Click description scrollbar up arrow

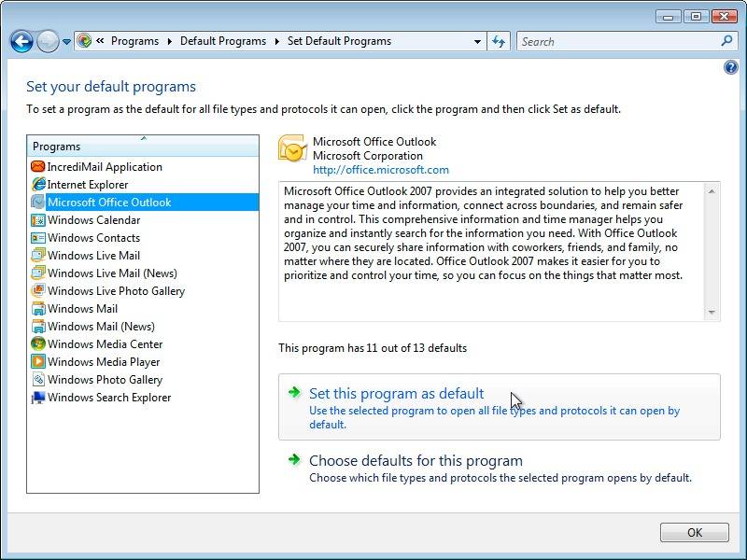[712, 191]
